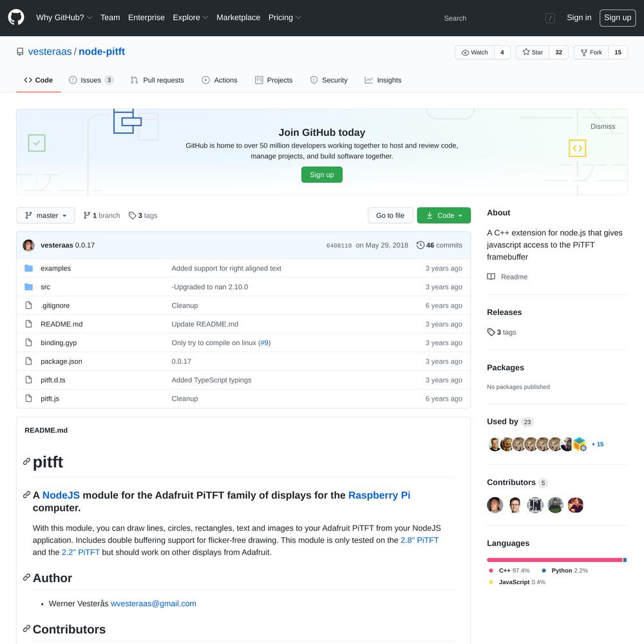
Task: Click the header Sign up button
Action: tap(618, 17)
